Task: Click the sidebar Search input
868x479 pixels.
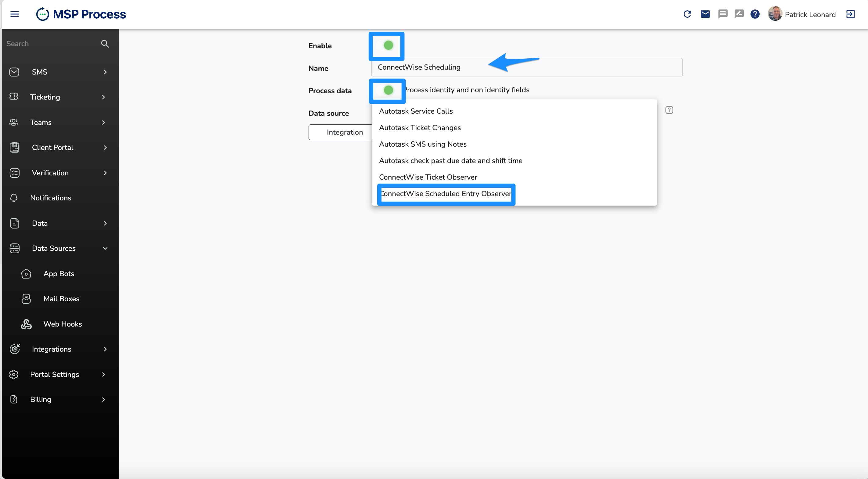Action: coord(51,44)
